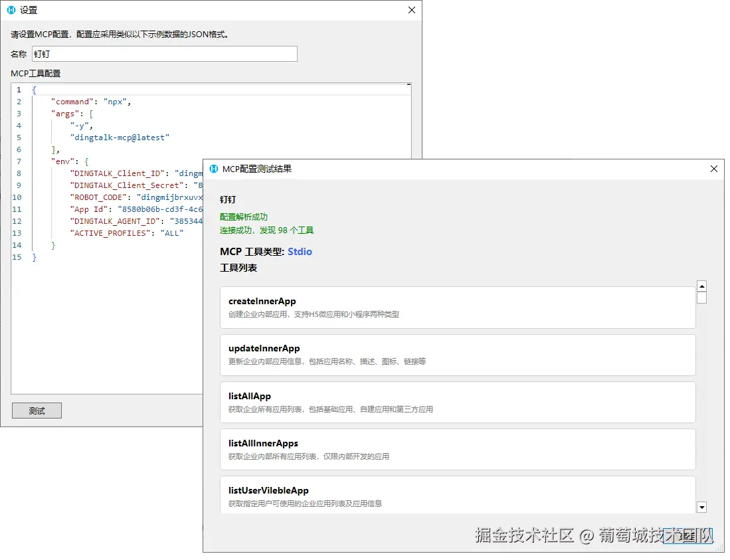The width and height of the screenshot is (730, 560).
Task: Click the MCP工具配置 label
Action: (x=36, y=74)
